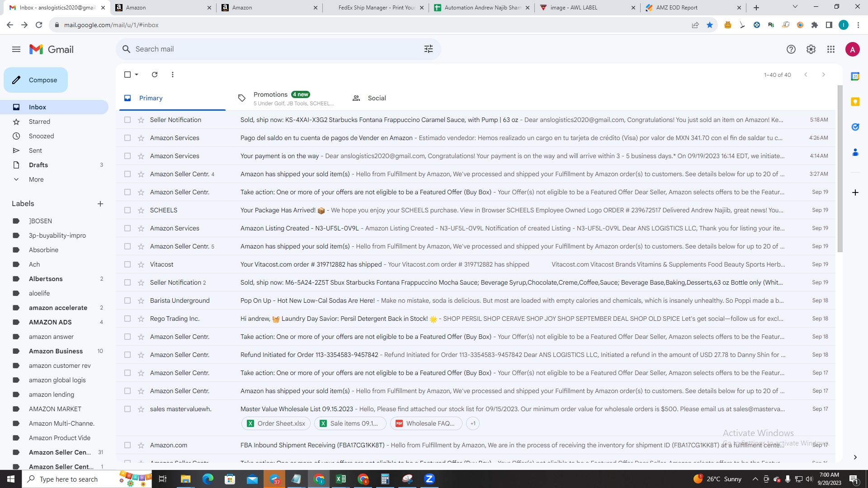Open the Wholesale FAQ PDF attachment
Screen dimensions: 868x488
426,423
